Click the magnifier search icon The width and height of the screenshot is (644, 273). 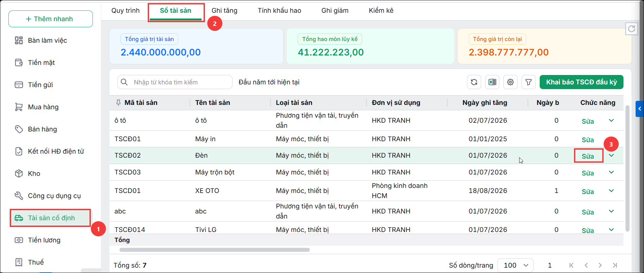point(124,82)
